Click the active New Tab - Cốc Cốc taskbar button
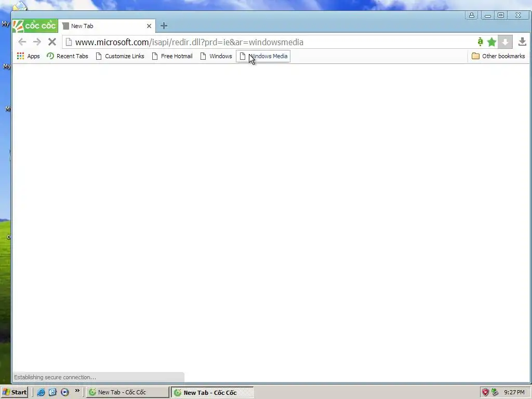The image size is (532, 399). tap(212, 393)
